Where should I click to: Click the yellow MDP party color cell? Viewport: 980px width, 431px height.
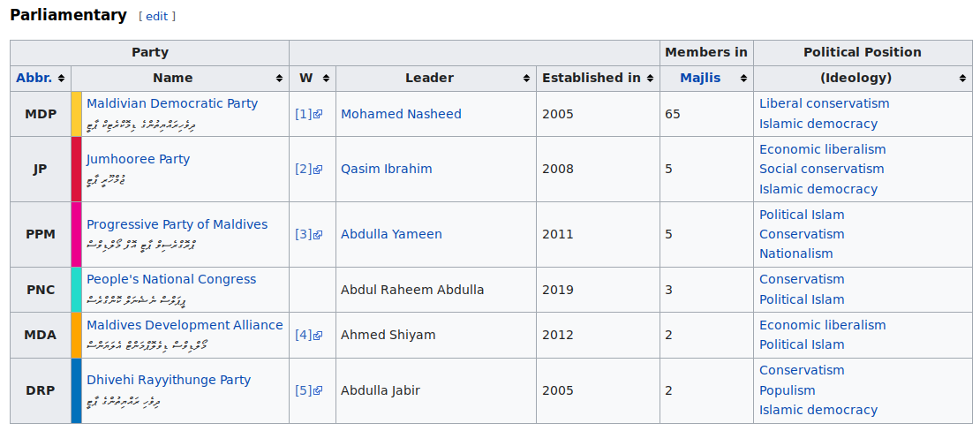click(x=77, y=114)
